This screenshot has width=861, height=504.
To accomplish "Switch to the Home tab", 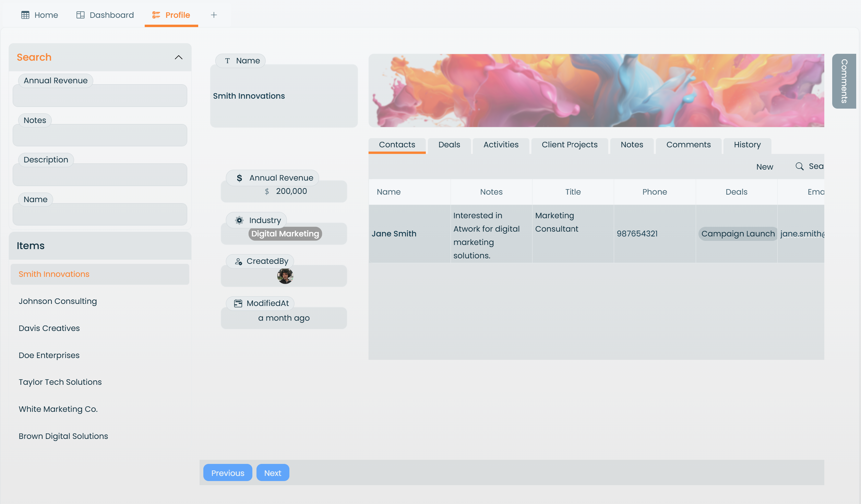I will coord(40,15).
